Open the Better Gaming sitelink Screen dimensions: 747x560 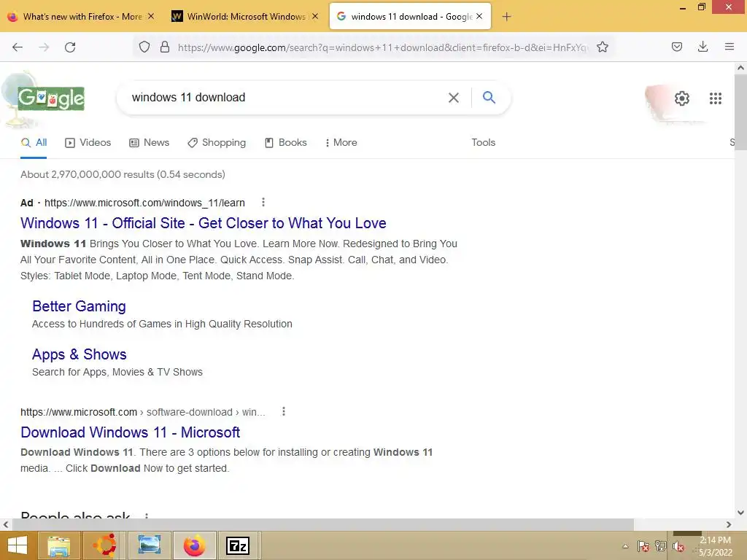(79, 306)
